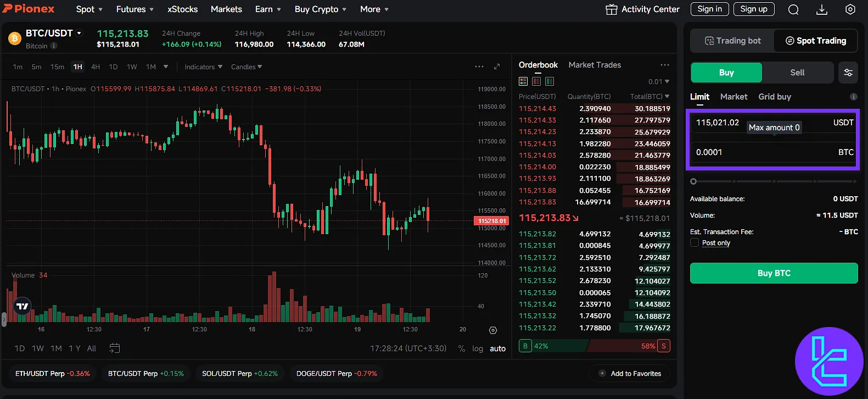Toggle the log scale on chart
Viewport: 868px width, 399px height.
(x=478, y=348)
